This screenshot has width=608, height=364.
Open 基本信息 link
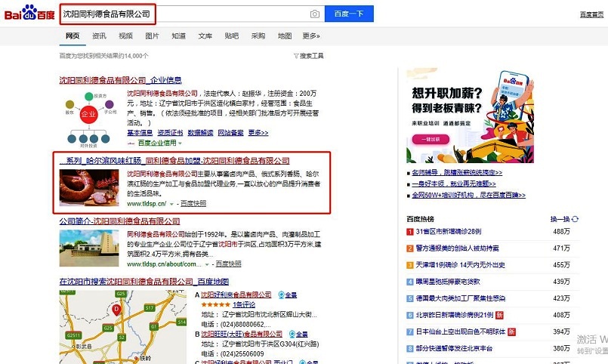[x=140, y=133]
